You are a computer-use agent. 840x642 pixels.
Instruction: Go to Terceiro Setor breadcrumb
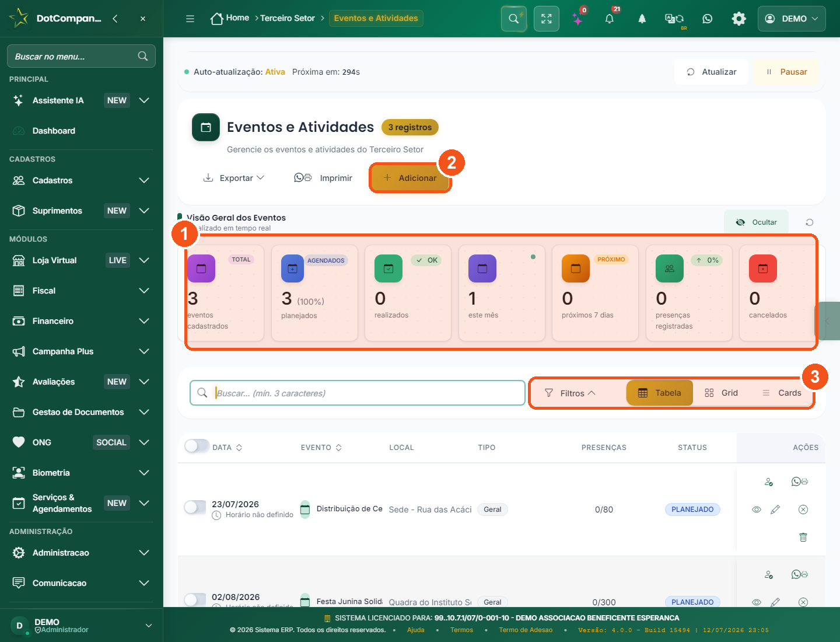[288, 19]
